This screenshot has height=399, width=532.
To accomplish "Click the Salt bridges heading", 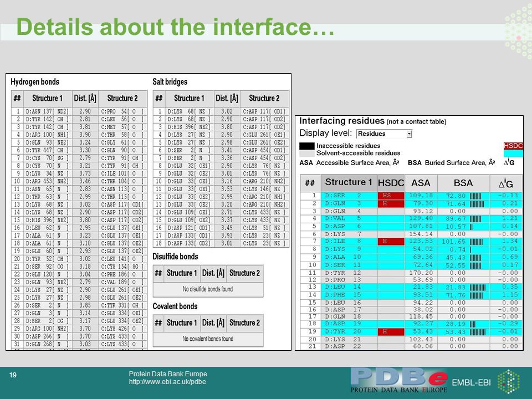I will (x=170, y=82).
